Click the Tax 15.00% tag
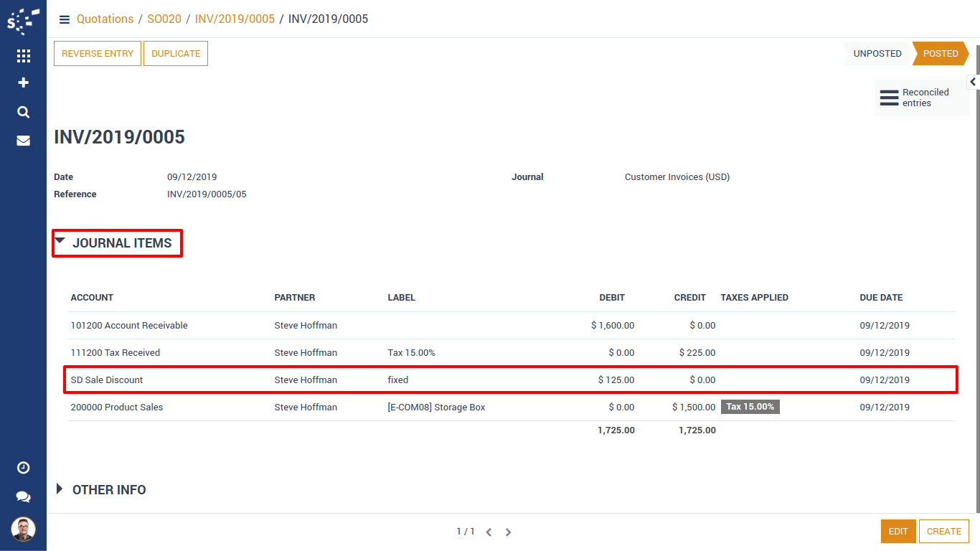 coord(750,407)
